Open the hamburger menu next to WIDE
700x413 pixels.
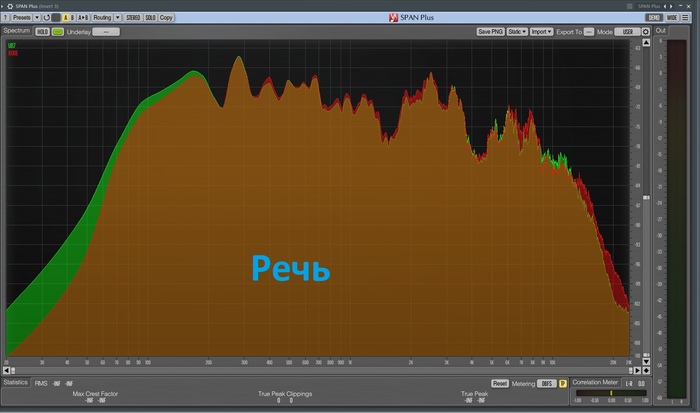(x=687, y=18)
